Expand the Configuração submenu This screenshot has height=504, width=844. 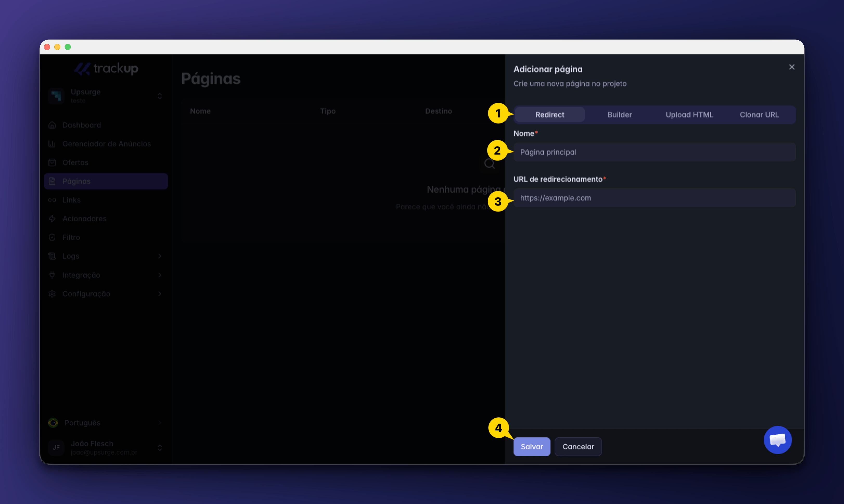(x=160, y=293)
